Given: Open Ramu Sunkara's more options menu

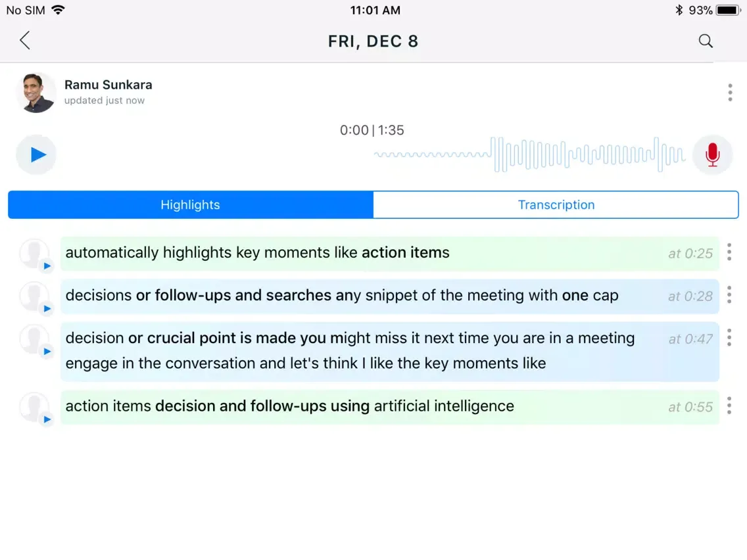Looking at the screenshot, I should click(730, 93).
